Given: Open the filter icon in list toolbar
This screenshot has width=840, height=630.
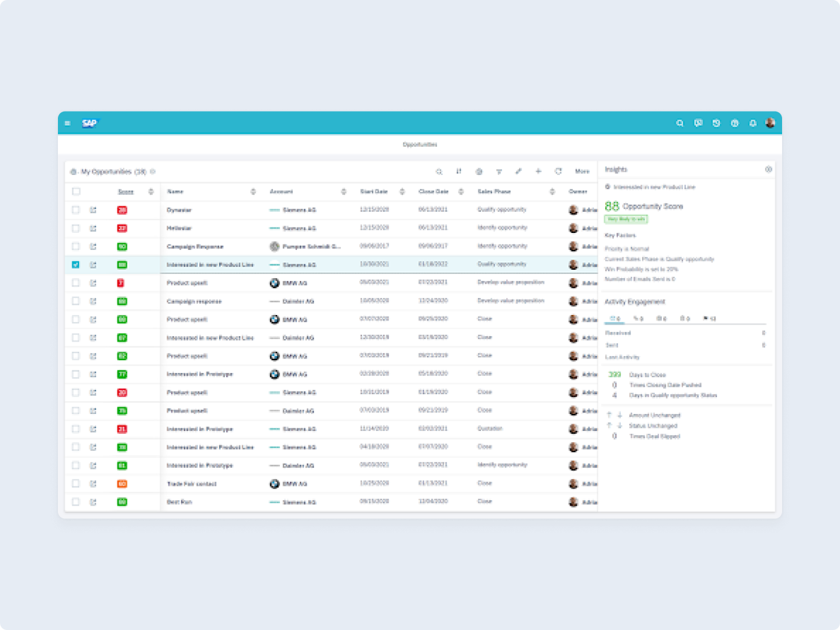Looking at the screenshot, I should [499, 171].
